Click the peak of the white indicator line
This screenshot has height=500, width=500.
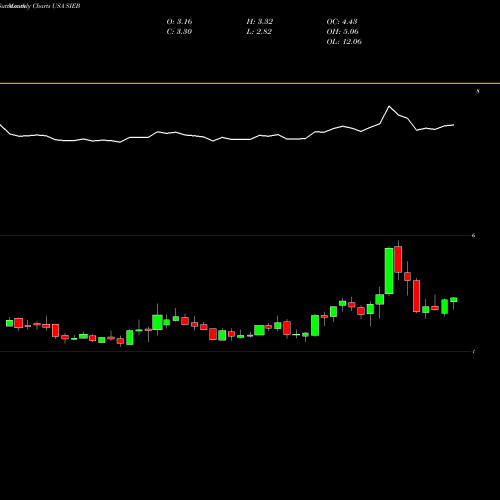(x=389, y=106)
